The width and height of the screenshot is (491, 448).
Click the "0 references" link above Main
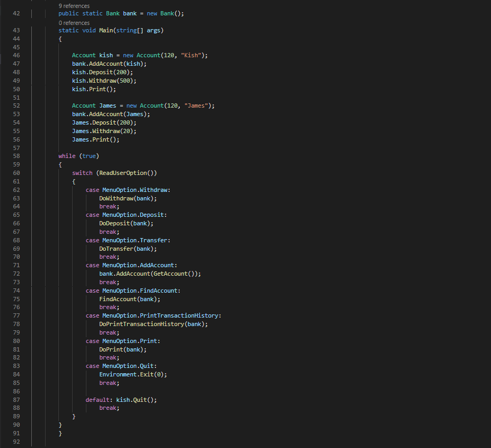coord(72,23)
